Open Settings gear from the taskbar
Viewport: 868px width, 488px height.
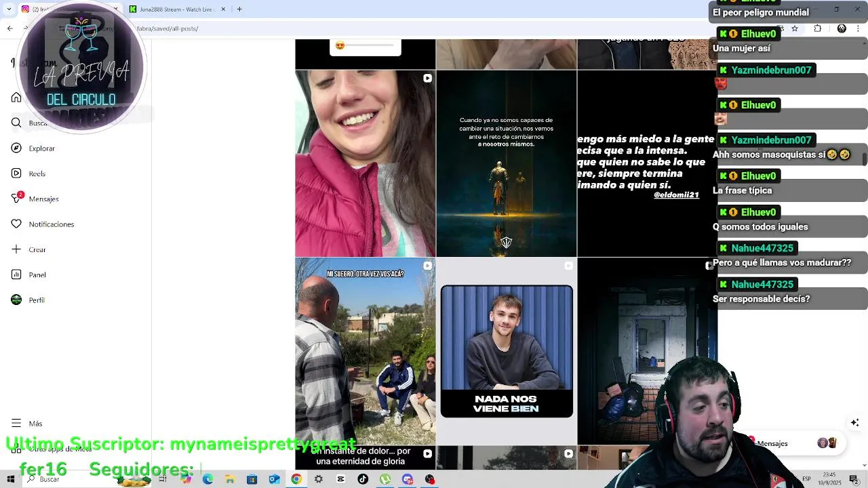point(318,479)
